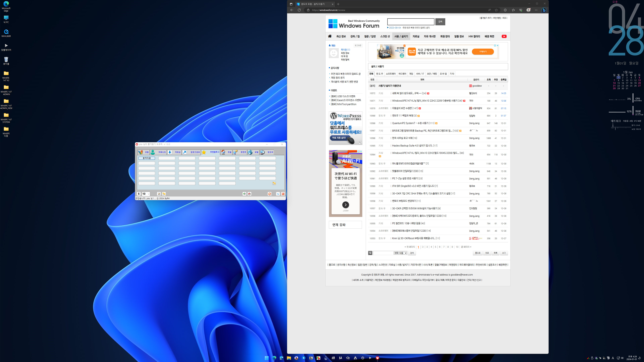Click the 5 number box in favorites helper
644x362 pixels.
(x=139, y=194)
